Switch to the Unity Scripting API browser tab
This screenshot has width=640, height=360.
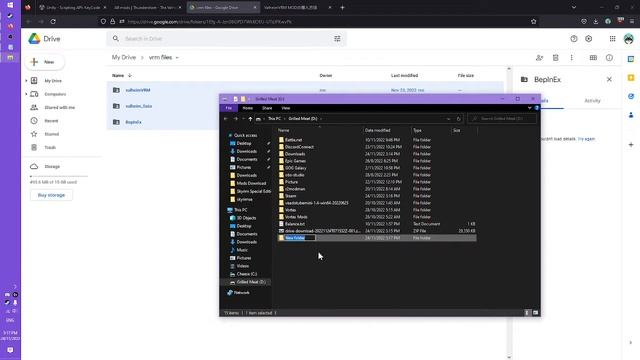click(x=73, y=7)
